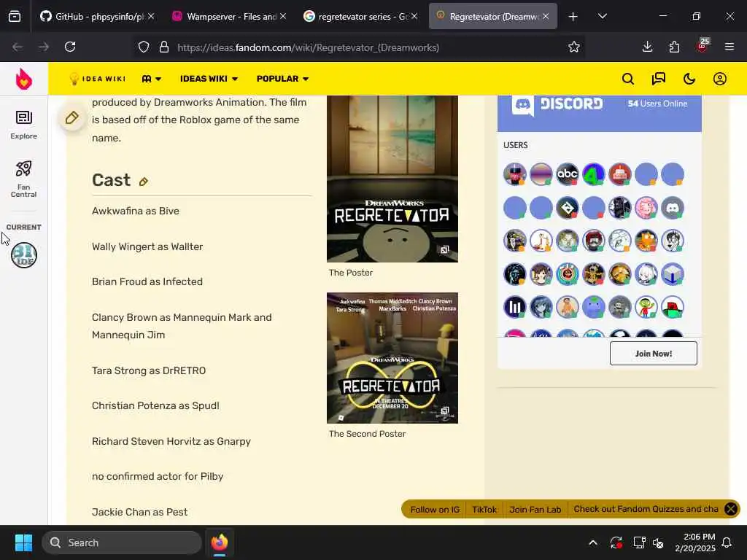Click the sync tray icon with red dot
Image resolution: width=747 pixels, height=560 pixels.
tap(616, 542)
